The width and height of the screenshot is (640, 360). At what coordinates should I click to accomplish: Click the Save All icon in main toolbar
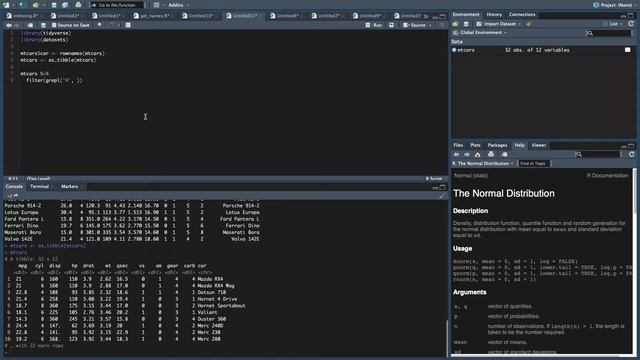tap(65, 5)
